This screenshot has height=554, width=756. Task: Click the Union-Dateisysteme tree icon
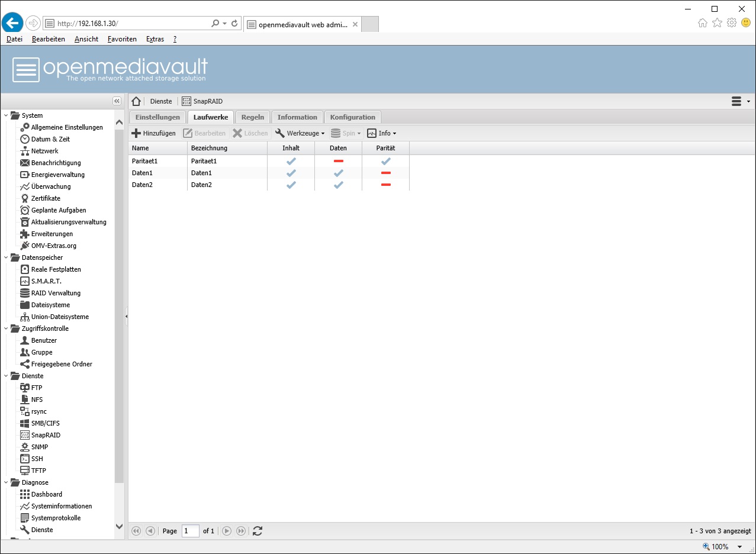[x=25, y=317]
